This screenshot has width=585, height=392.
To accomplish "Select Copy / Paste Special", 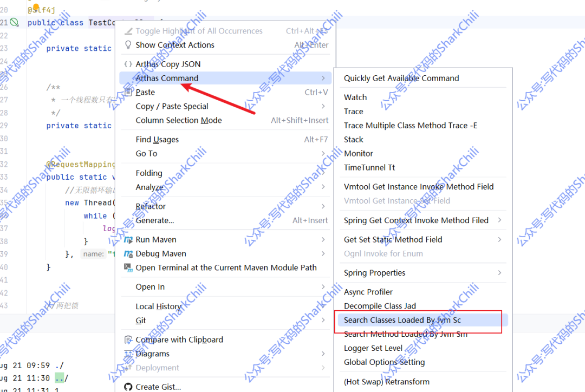I will pos(225,106).
